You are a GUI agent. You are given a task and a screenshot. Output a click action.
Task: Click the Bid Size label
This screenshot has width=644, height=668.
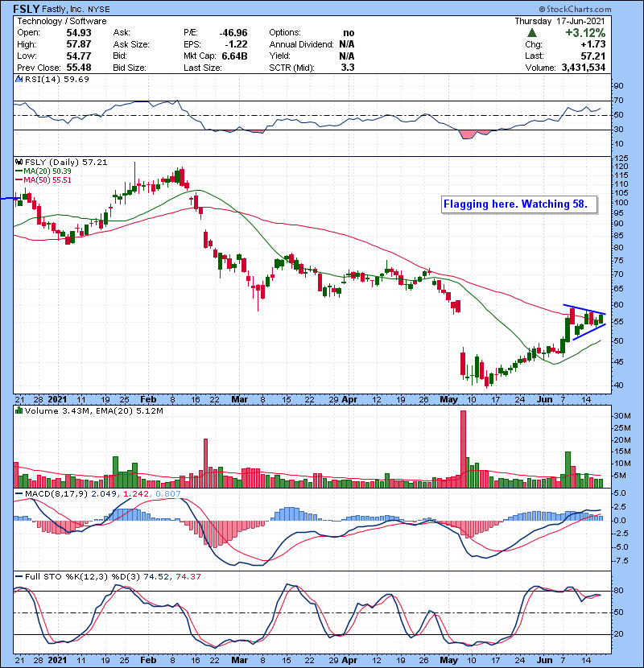pos(130,68)
